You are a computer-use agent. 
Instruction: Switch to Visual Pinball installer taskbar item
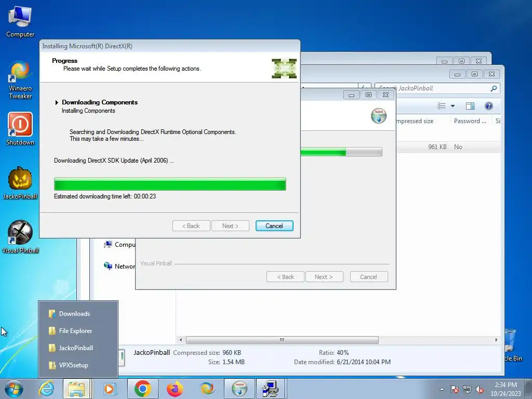(239, 389)
